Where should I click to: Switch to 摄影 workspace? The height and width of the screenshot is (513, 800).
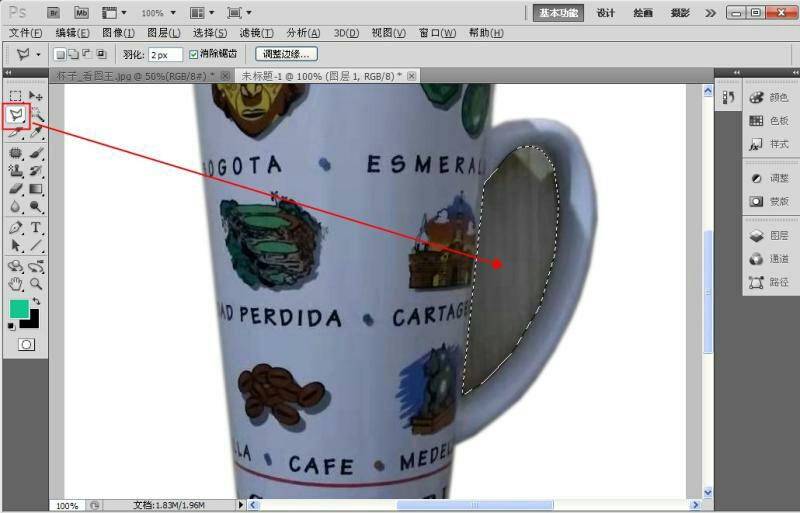click(x=680, y=13)
